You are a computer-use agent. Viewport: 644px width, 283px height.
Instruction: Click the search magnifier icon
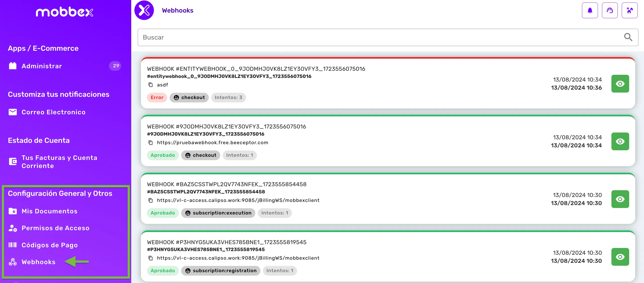click(x=628, y=37)
